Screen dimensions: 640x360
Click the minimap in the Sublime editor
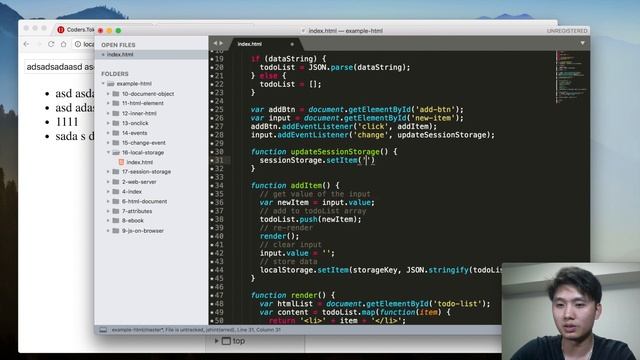[x=571, y=78]
